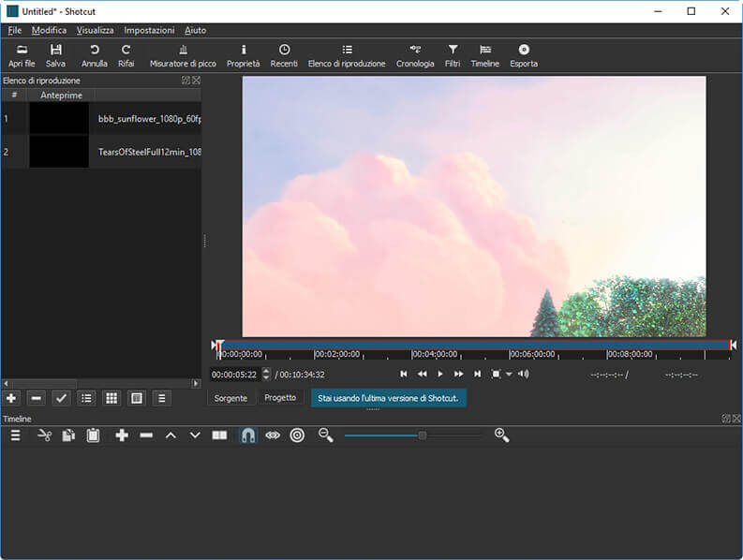Viewport: 743px width, 560px height.
Task: Switch to the Sorgente tab
Action: point(230,398)
